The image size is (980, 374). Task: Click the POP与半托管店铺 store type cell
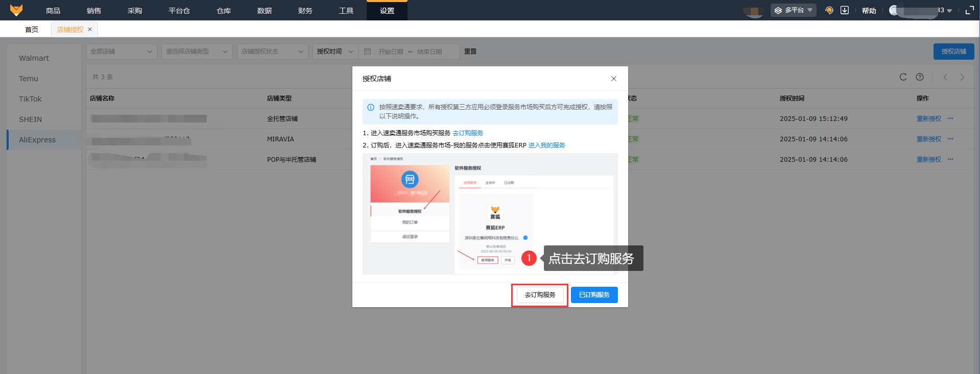coord(292,160)
